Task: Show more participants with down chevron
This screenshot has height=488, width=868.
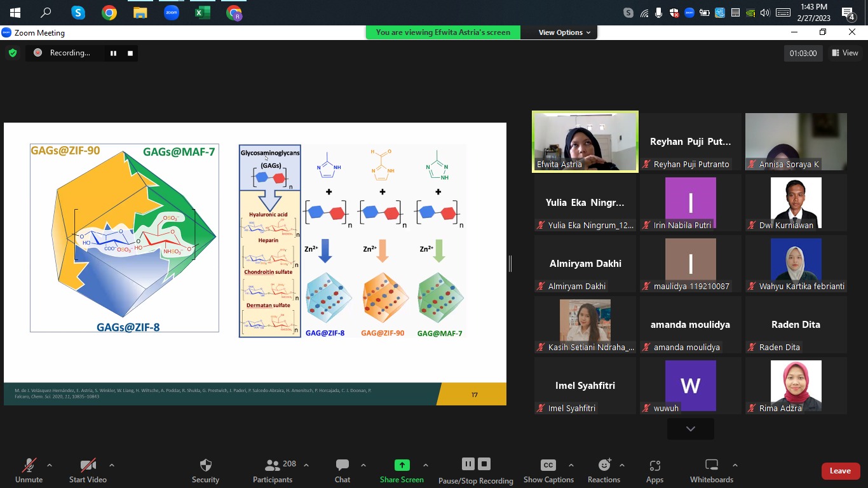Action: (690, 429)
